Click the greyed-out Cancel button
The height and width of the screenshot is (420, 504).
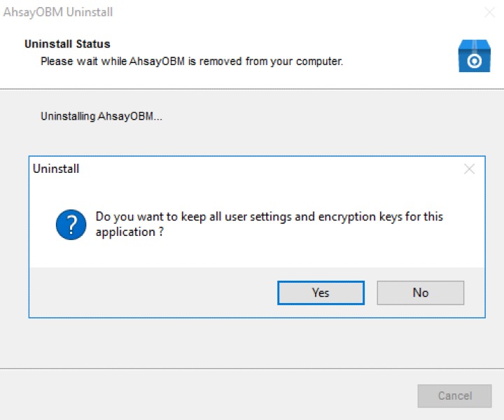pos(454,396)
